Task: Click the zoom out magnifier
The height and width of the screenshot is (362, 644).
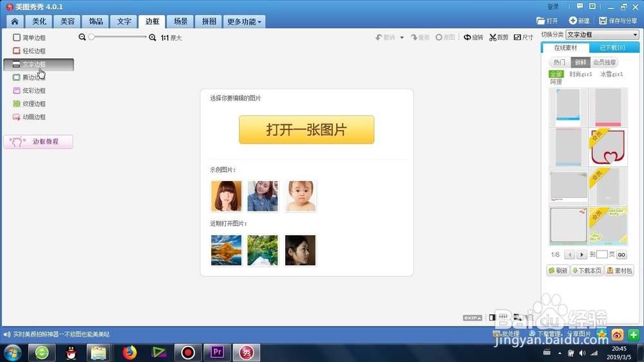Action: pyautogui.click(x=82, y=37)
